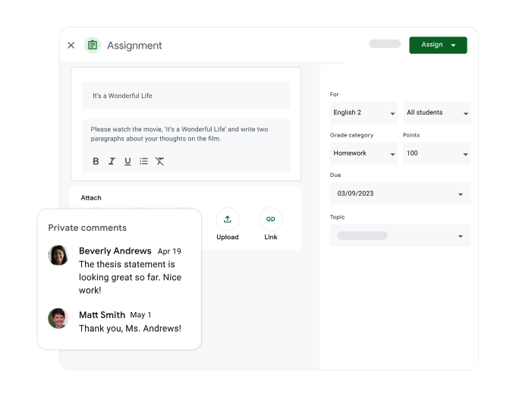Close the Assignment editor with the X icon

click(x=71, y=45)
